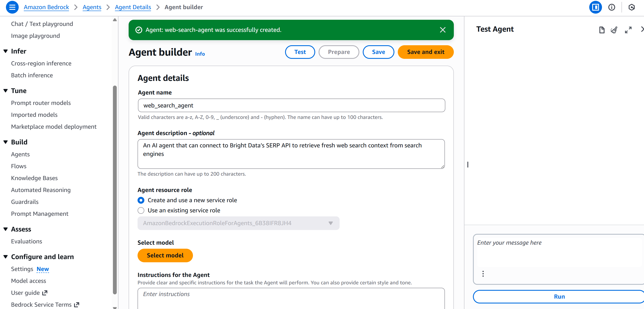Click the Select model button
The width and height of the screenshot is (644, 309).
(165, 255)
